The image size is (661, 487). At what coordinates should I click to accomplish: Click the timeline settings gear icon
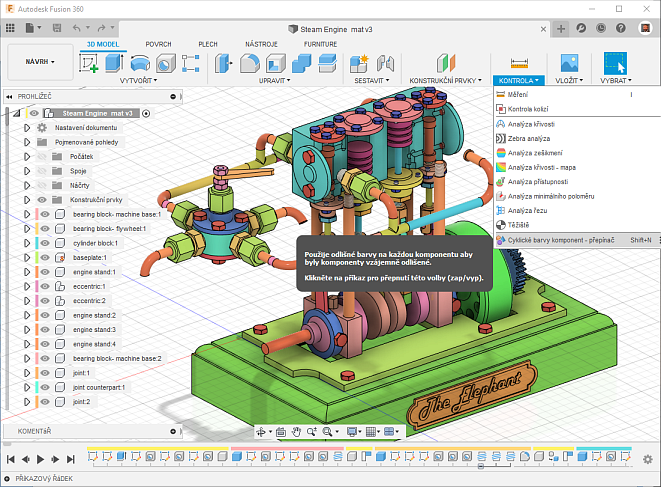(647, 459)
